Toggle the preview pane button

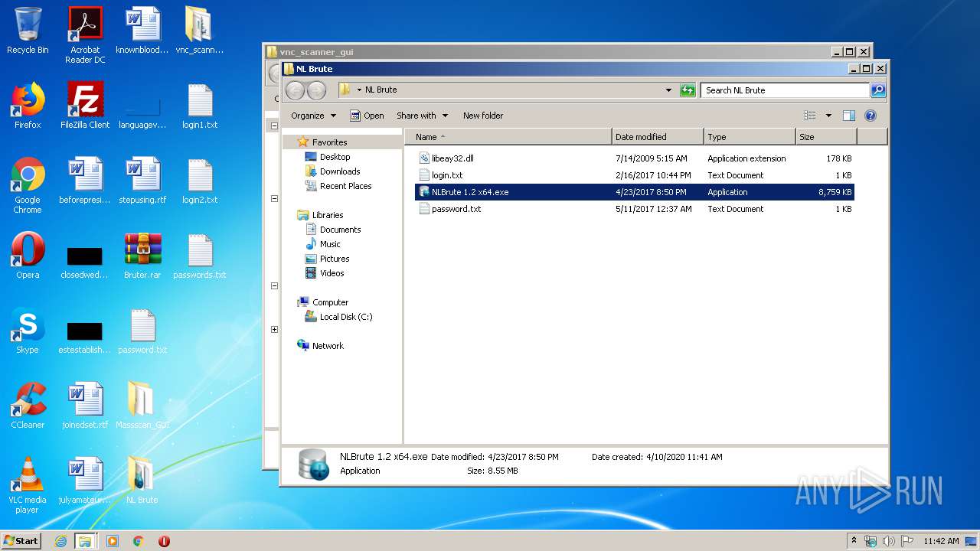point(848,116)
